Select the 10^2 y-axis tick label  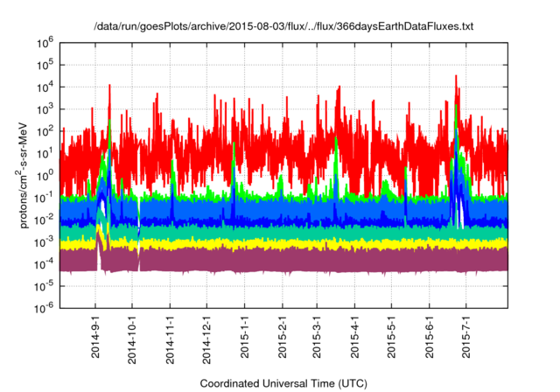click(45, 131)
